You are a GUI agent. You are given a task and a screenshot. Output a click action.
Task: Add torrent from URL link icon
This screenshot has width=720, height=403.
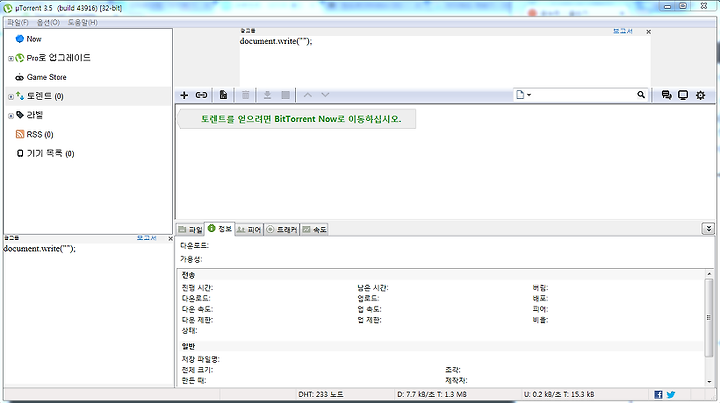coord(201,95)
